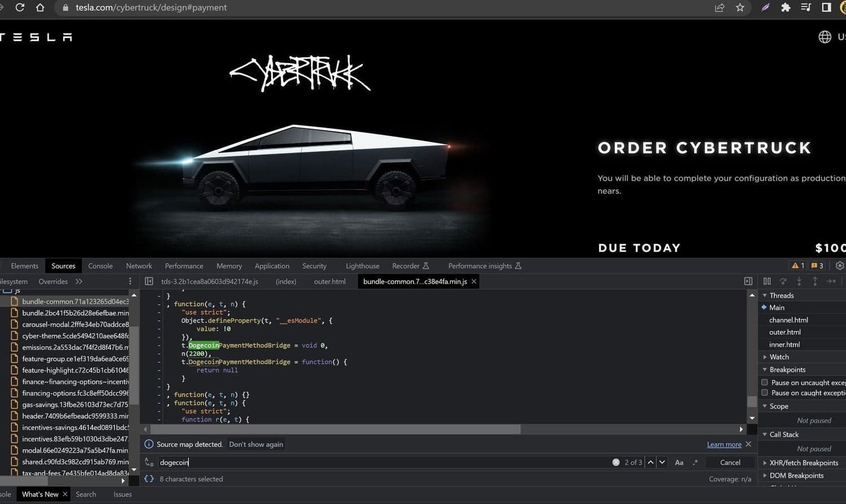
Task: Click the Learn more link
Action: (724, 444)
